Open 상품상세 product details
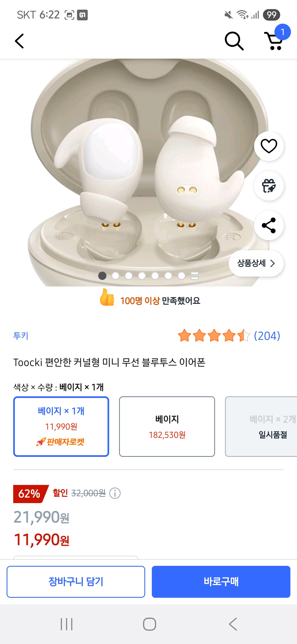The width and height of the screenshot is (297, 644). tap(256, 263)
